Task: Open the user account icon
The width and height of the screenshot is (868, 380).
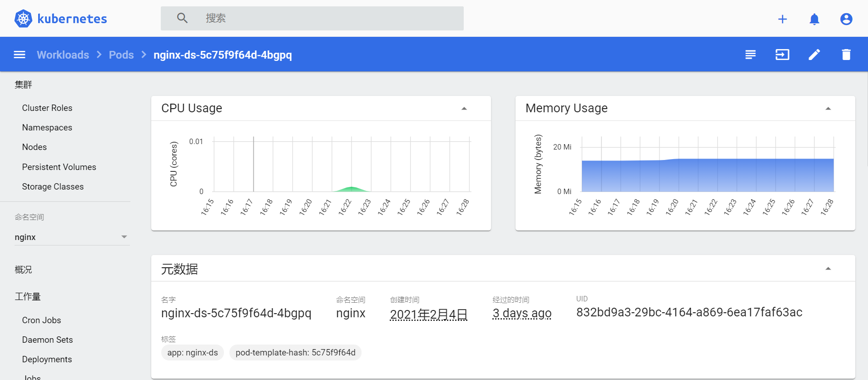Action: (x=846, y=19)
